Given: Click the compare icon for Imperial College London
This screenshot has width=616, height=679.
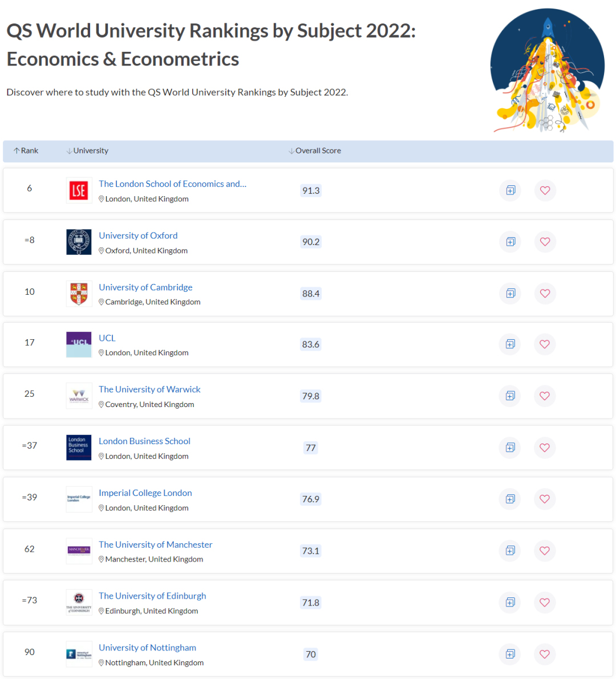Looking at the screenshot, I should (x=510, y=499).
